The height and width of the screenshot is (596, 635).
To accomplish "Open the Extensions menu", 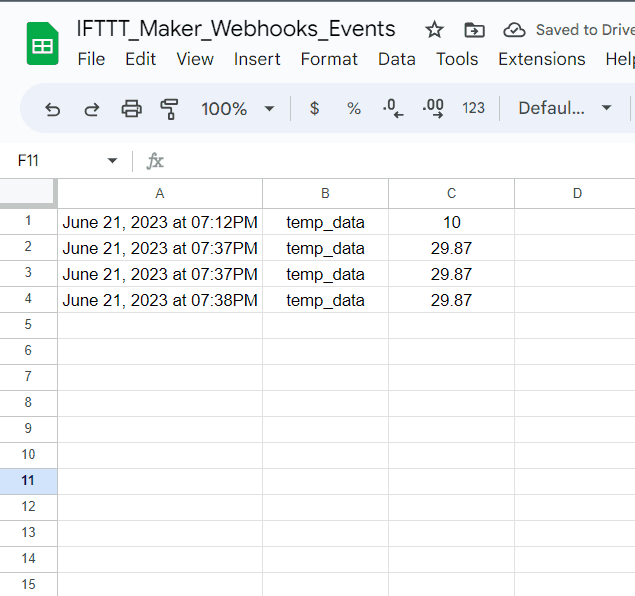I will pos(541,59).
